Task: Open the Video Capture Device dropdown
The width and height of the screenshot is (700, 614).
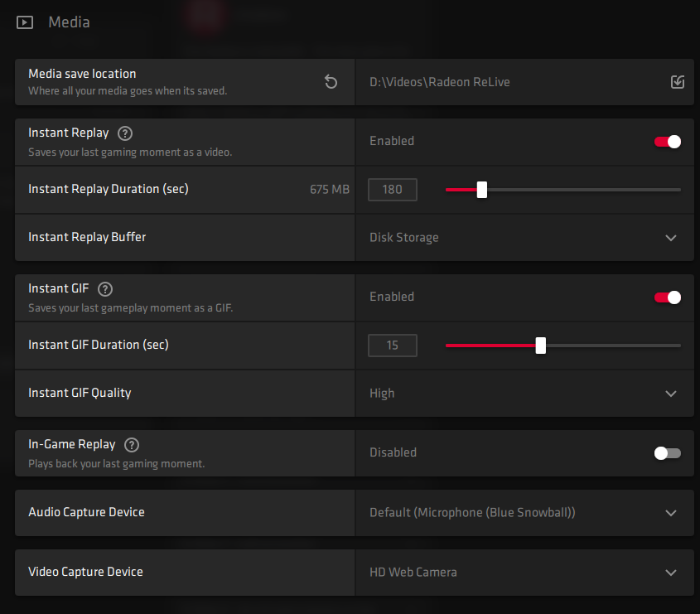Action: click(671, 573)
